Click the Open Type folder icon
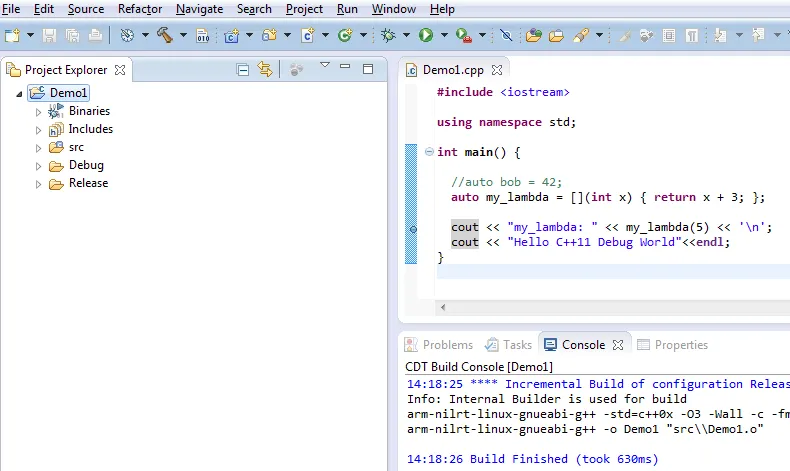The image size is (790, 471). pyautogui.click(x=534, y=35)
